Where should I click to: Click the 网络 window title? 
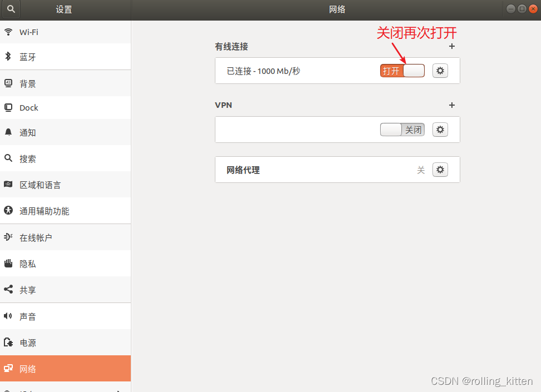tap(337, 9)
